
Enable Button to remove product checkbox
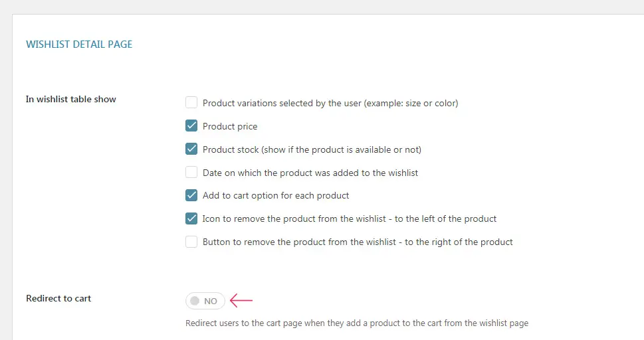point(191,242)
